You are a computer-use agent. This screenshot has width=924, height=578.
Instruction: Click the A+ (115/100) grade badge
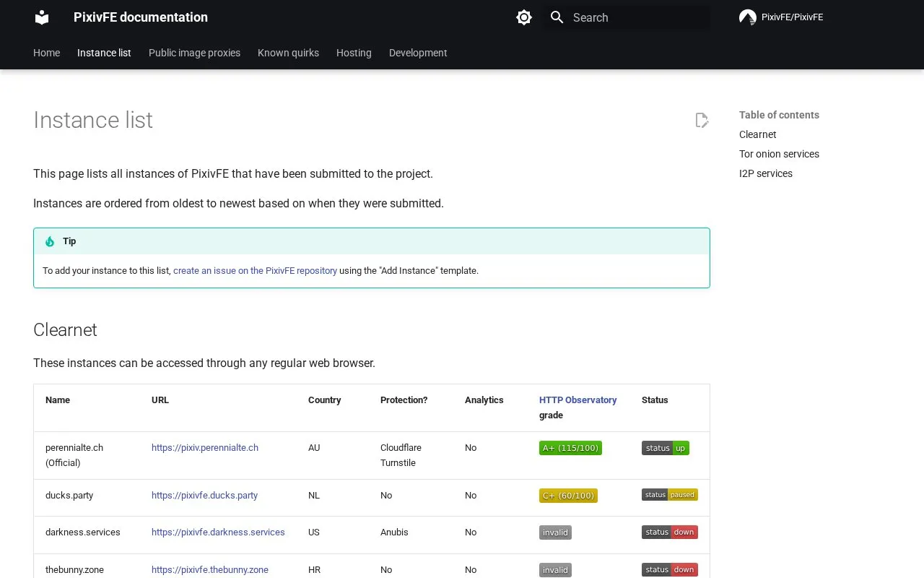tap(570, 448)
